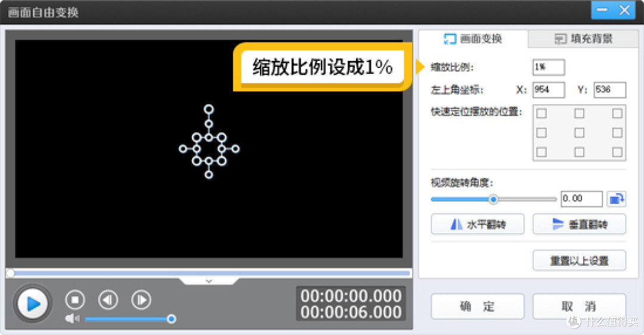This screenshot has width=644, height=335.
Task: Select middle-left quick position box
Action: tap(541, 132)
